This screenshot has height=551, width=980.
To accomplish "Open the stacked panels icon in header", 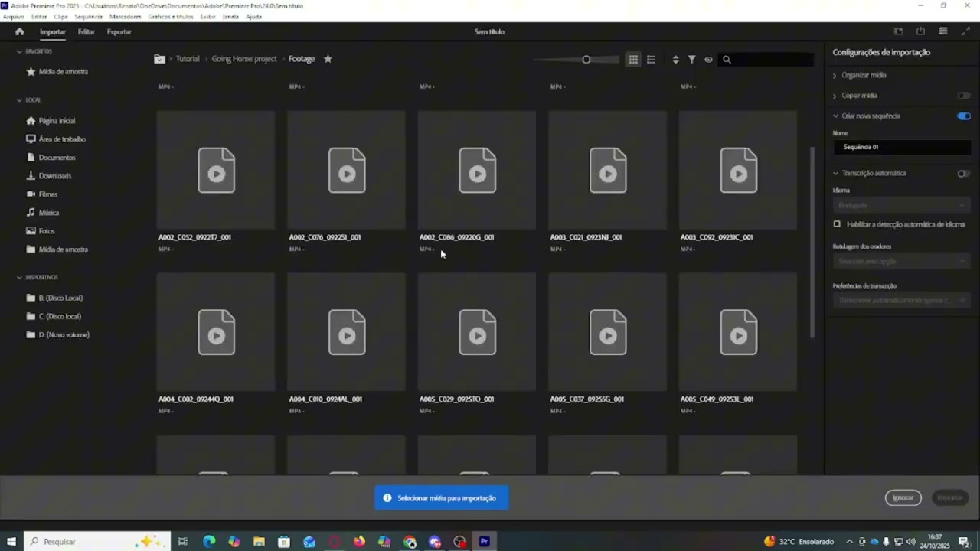I will 943,31.
